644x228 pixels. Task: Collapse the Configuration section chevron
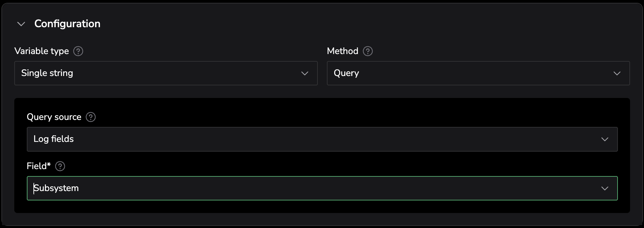click(x=21, y=24)
